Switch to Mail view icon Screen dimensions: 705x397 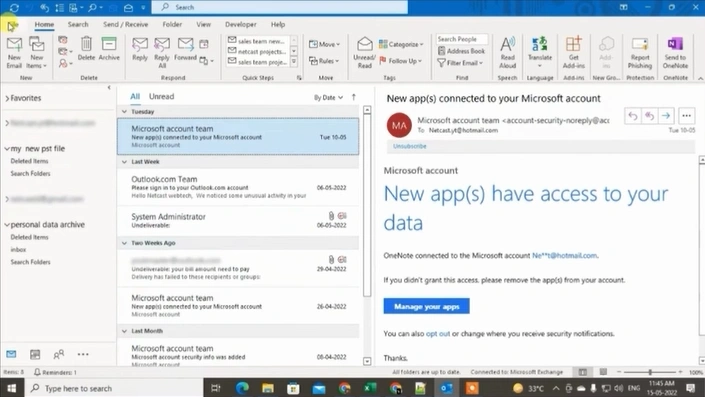(11, 354)
